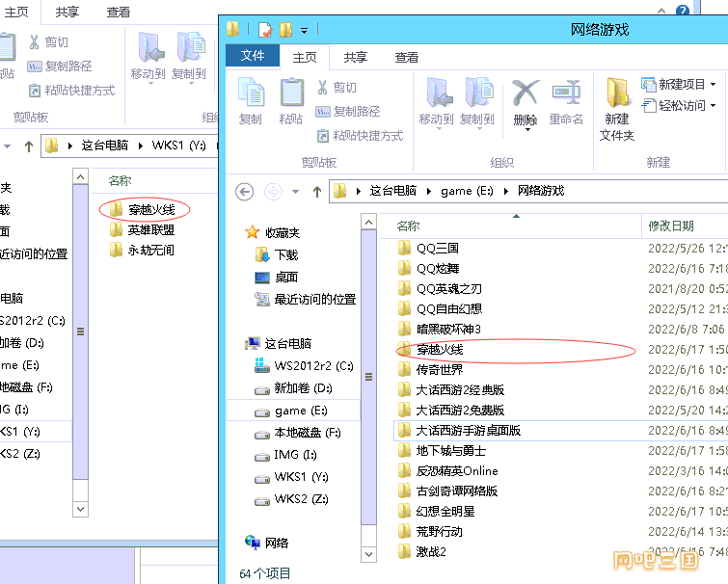The height and width of the screenshot is (584, 728).
Task: Click 粘贴快捷方式 in the background WKS1 window
Action: tap(71, 91)
